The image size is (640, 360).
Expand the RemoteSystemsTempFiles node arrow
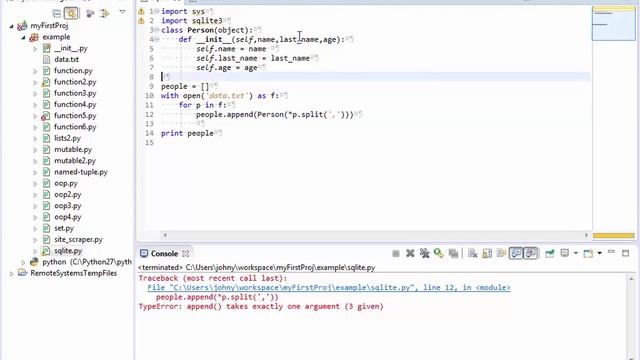point(11,273)
